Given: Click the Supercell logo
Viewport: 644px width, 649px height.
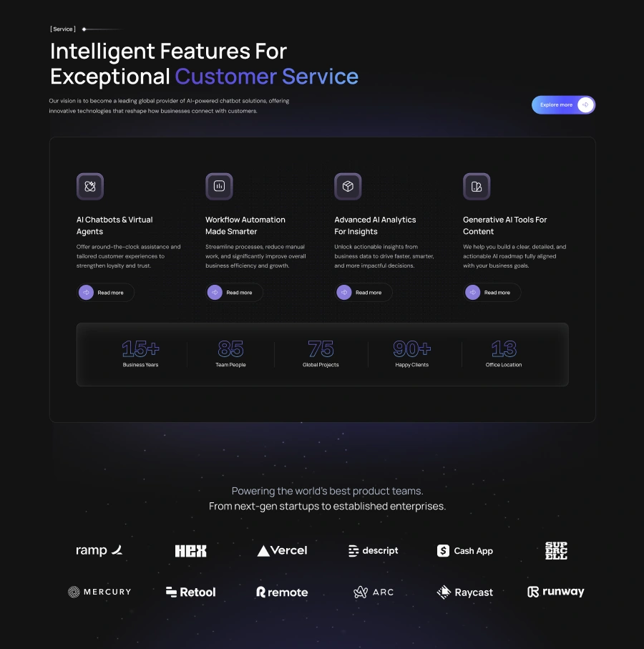Looking at the screenshot, I should pos(556,551).
